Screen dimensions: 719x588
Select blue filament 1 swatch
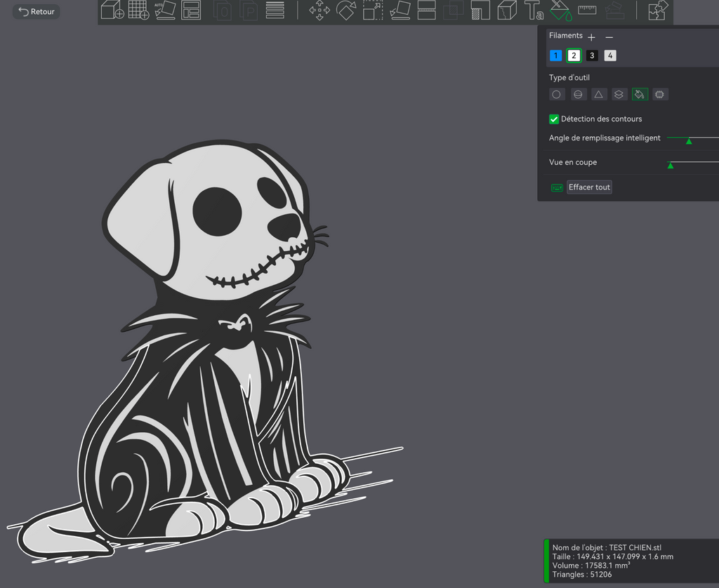[556, 55]
